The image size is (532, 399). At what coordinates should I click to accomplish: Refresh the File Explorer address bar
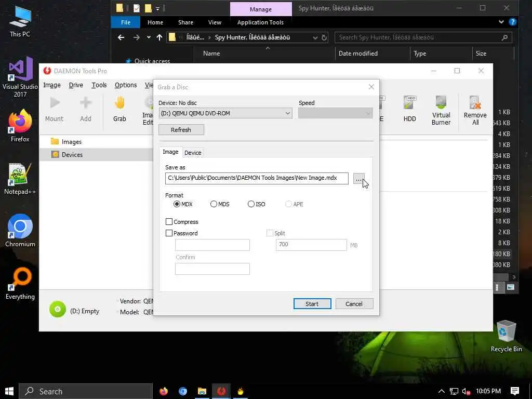324,37
